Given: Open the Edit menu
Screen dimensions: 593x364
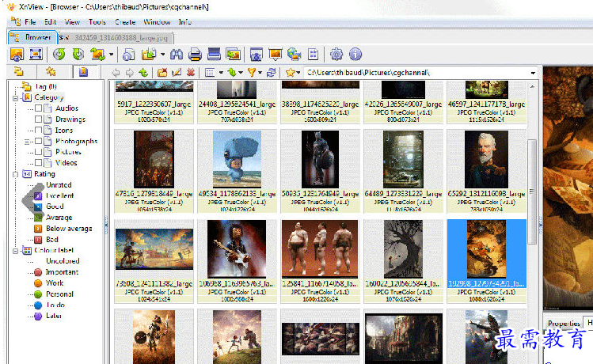Looking at the screenshot, I should tap(50, 22).
